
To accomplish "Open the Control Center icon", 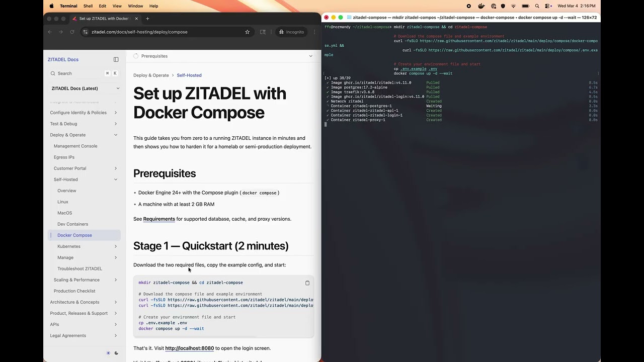I will [x=548, y=6].
